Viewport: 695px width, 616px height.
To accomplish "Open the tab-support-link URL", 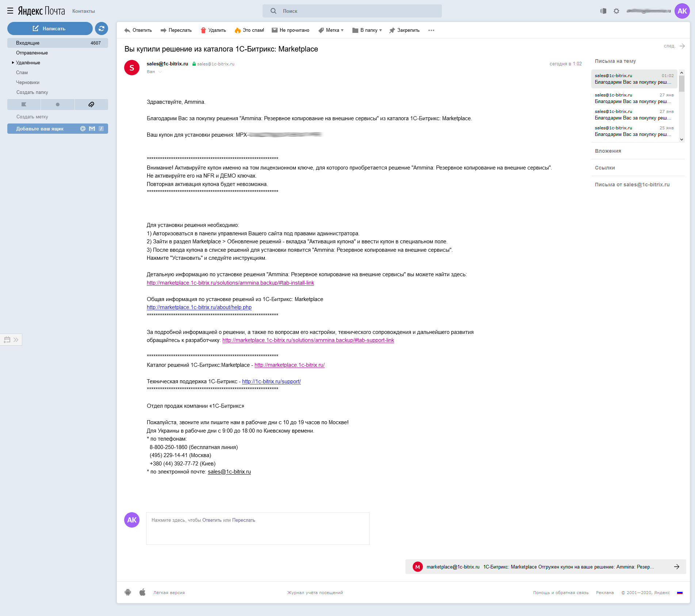I will click(308, 340).
